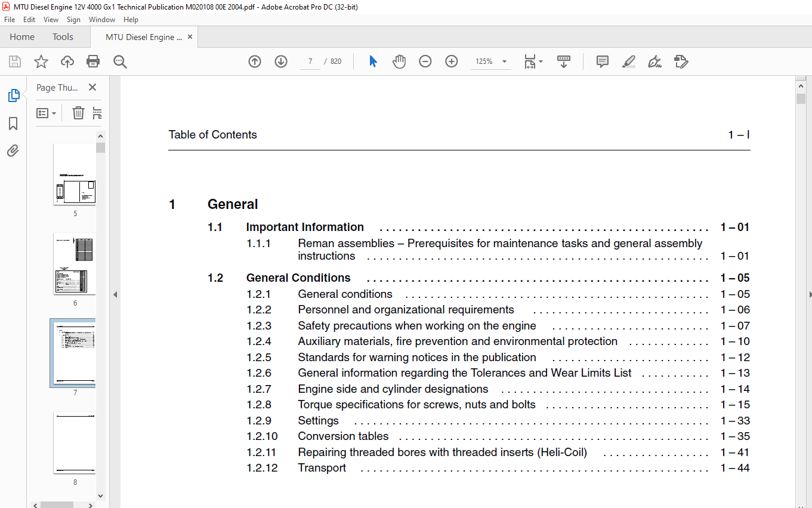Screen dimensions: 812x508
Task: Open Page Thumbnails panel icon in sidebar
Action: pos(13,96)
